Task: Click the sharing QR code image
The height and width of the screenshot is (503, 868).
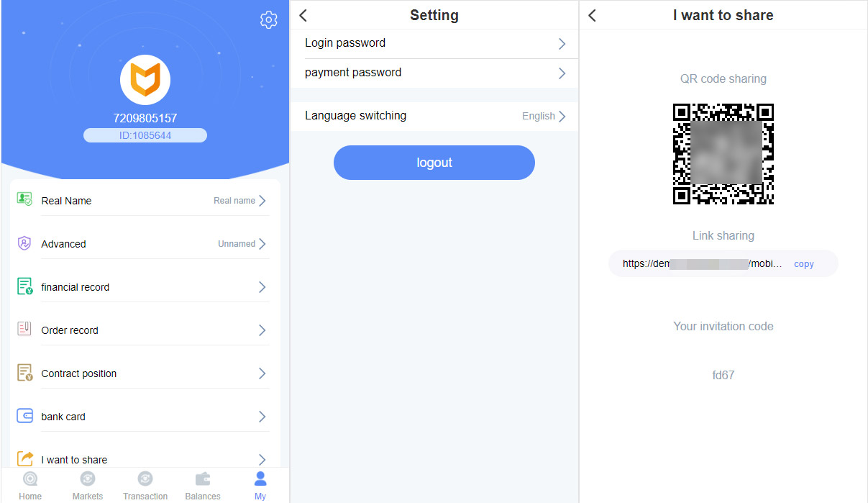Action: pyautogui.click(x=723, y=154)
